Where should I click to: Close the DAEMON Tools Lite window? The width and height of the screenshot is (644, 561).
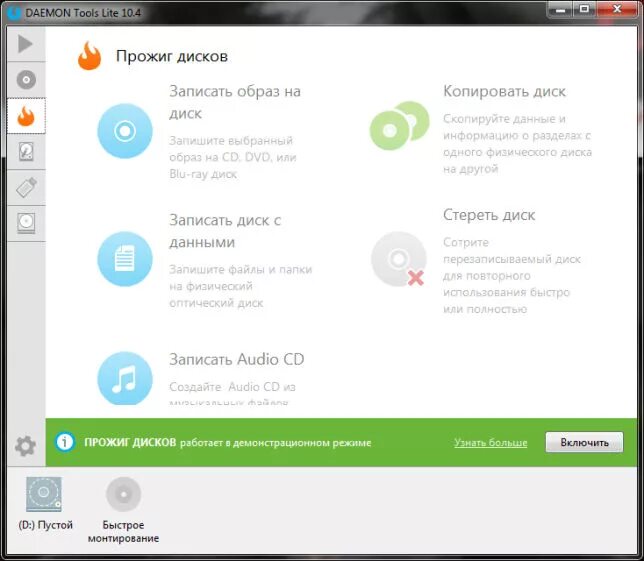click(617, 9)
